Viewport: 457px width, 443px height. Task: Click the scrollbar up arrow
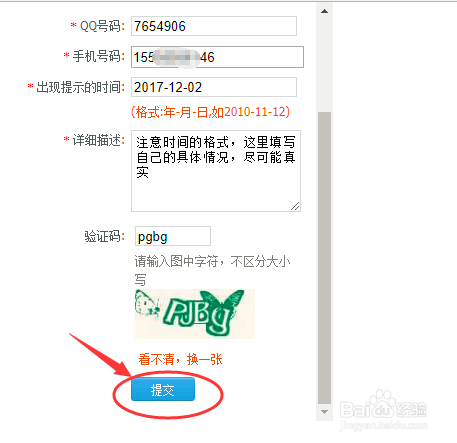(324, 11)
